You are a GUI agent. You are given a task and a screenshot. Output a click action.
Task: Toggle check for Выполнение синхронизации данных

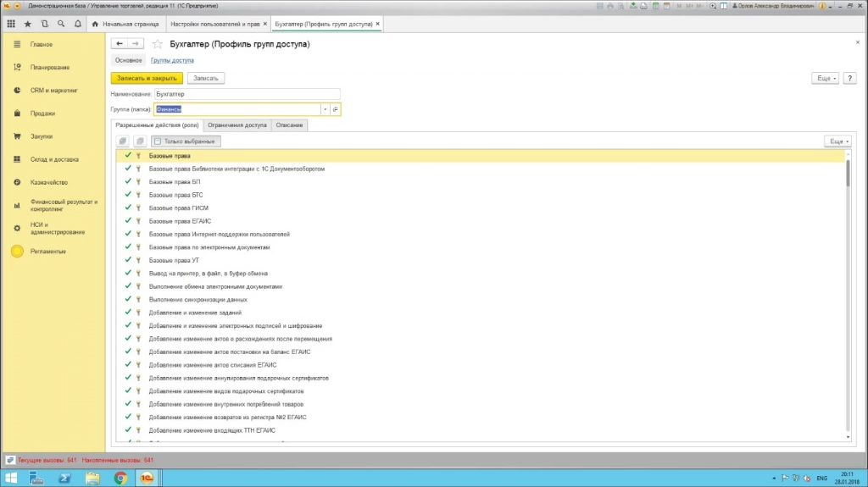point(128,299)
